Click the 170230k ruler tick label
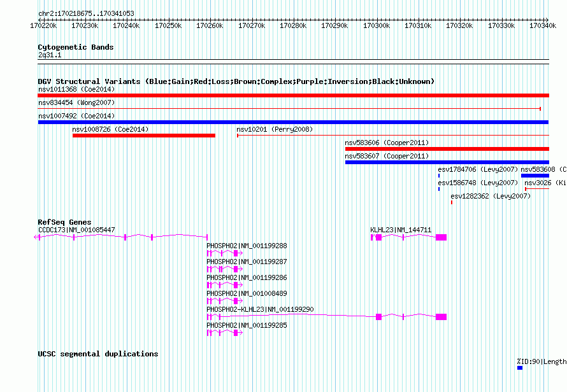 [85, 25]
